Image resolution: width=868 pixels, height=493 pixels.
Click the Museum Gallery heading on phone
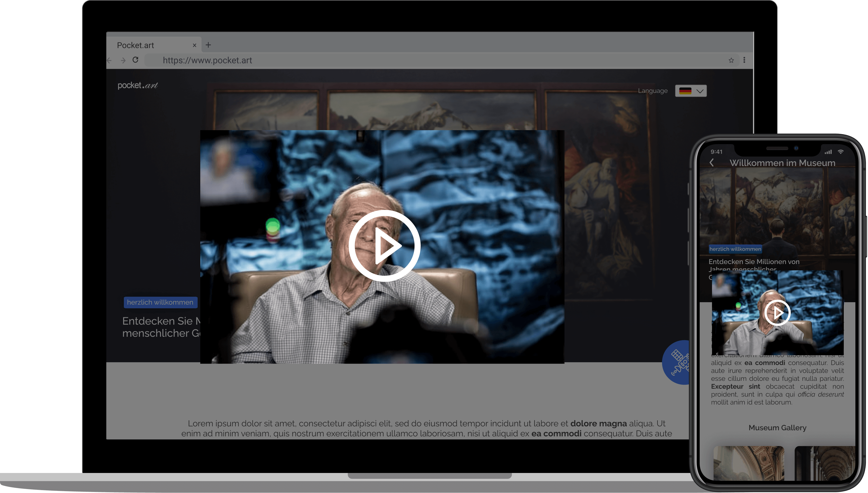pos(777,428)
